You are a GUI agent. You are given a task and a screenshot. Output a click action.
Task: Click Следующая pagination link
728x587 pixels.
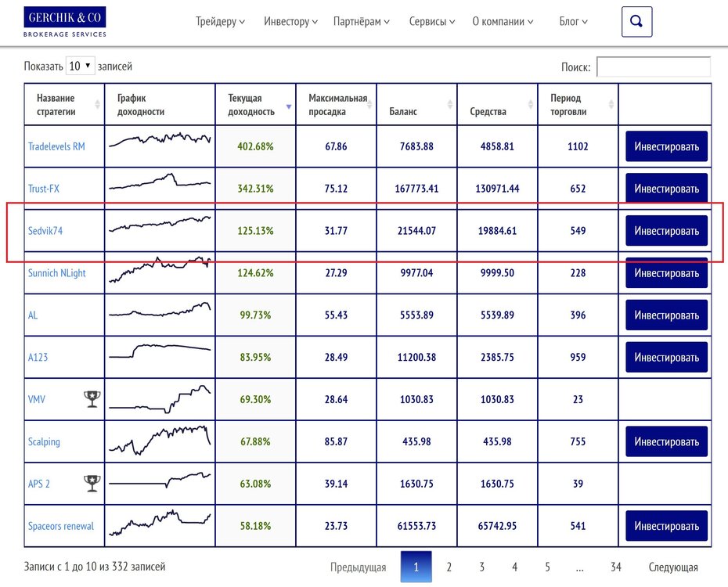[x=672, y=567]
